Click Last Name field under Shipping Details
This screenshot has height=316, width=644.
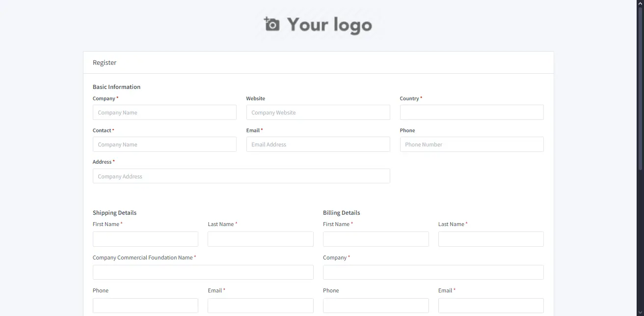click(x=261, y=239)
